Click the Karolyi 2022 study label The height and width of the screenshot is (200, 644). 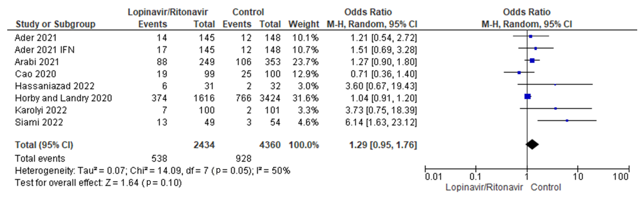[41, 110]
